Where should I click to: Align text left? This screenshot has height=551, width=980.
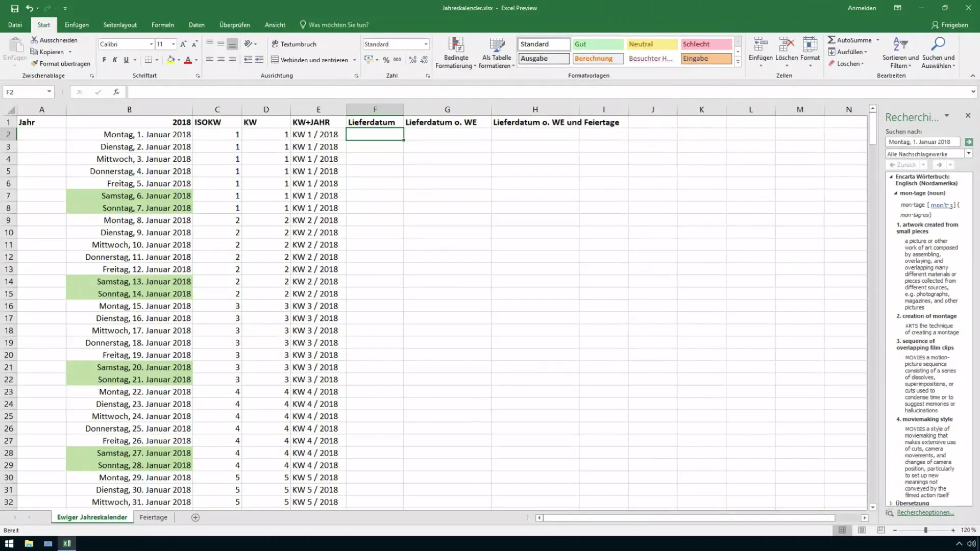[x=210, y=60]
